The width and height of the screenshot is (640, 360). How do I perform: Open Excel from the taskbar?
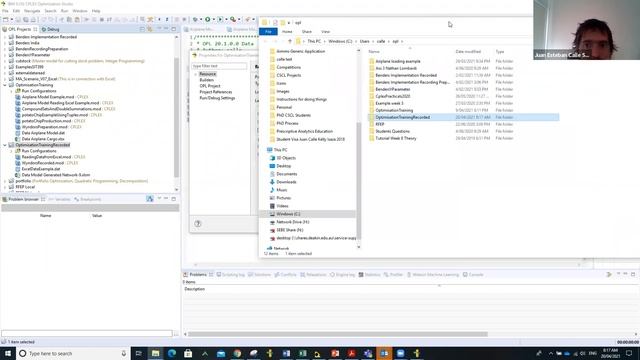(302, 353)
